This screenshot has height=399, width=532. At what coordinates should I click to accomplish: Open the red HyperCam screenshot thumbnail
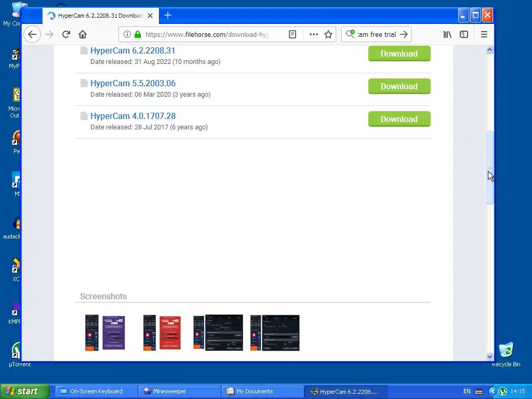162,332
